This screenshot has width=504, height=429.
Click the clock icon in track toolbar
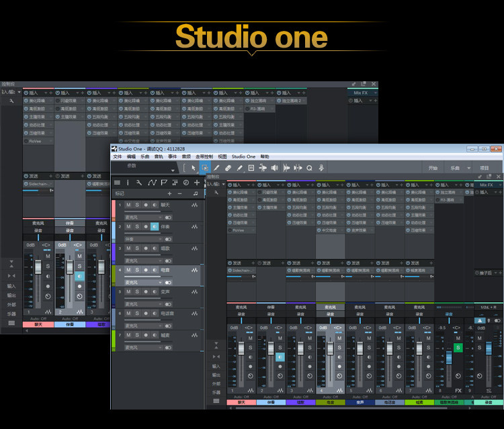tap(185, 183)
